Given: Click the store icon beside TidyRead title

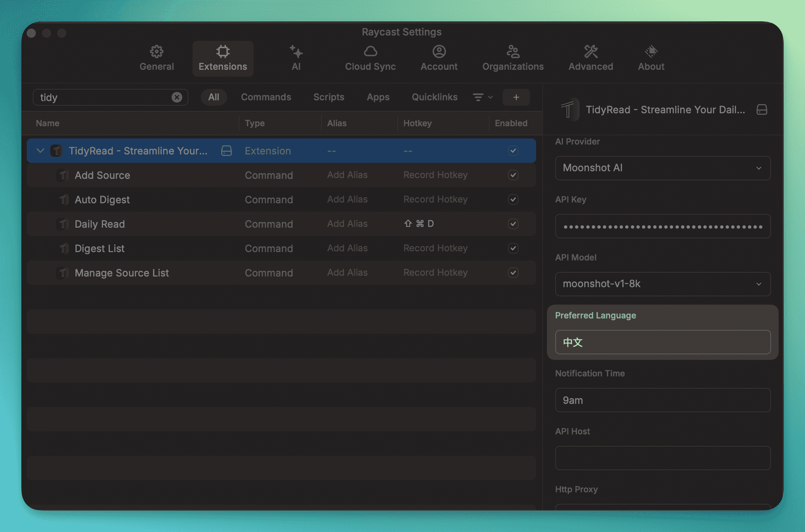Looking at the screenshot, I should [762, 110].
